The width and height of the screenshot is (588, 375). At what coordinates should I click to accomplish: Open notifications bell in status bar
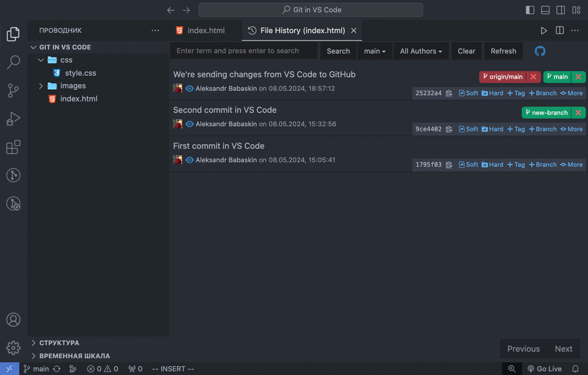tap(575, 369)
